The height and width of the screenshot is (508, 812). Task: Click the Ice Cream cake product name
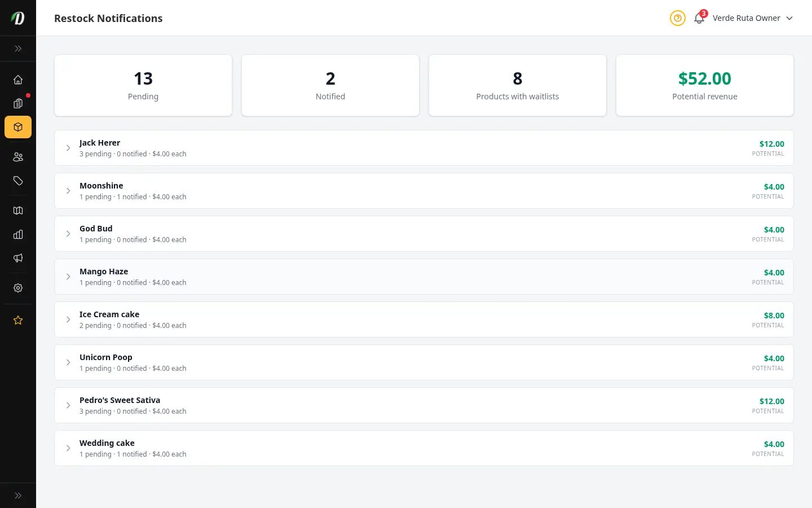point(109,314)
